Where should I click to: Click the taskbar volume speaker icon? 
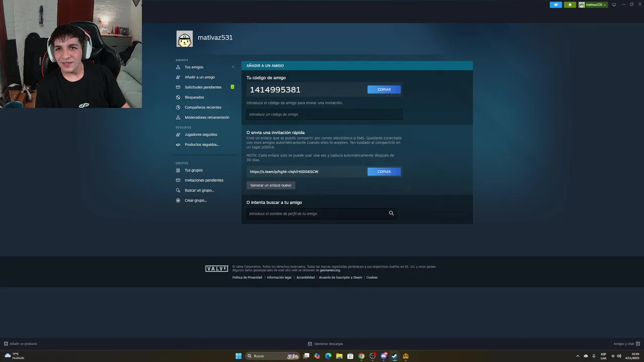tap(619, 356)
